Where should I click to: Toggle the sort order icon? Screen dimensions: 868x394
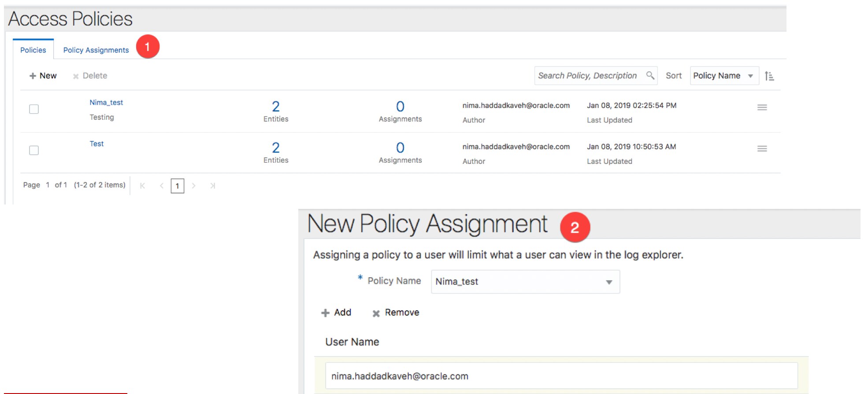pos(769,76)
